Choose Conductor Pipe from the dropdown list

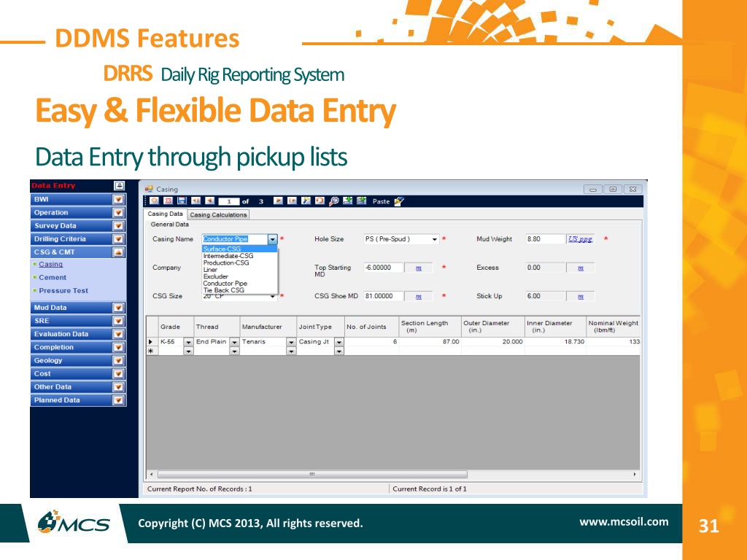(x=239, y=284)
